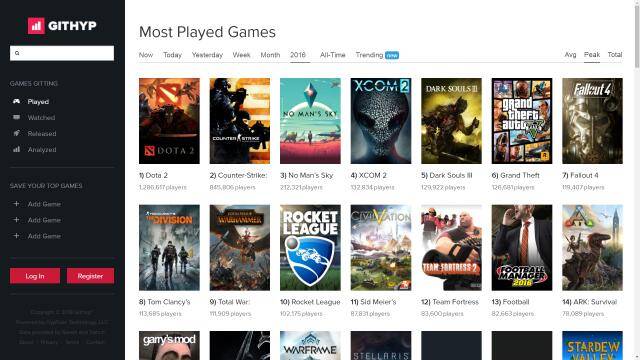Image resolution: width=640 pixels, height=360 pixels.
Task: Click the third Add Game plus icon
Action: pyautogui.click(x=16, y=236)
